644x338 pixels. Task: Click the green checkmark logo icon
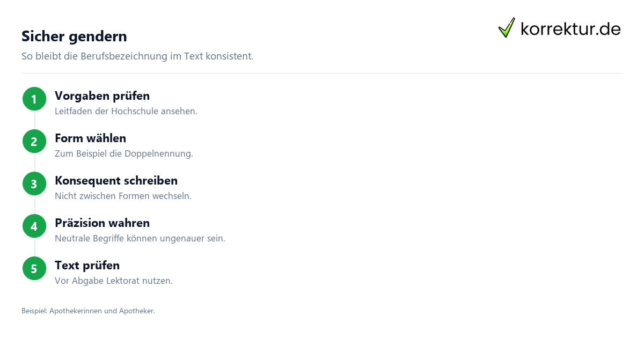(507, 28)
